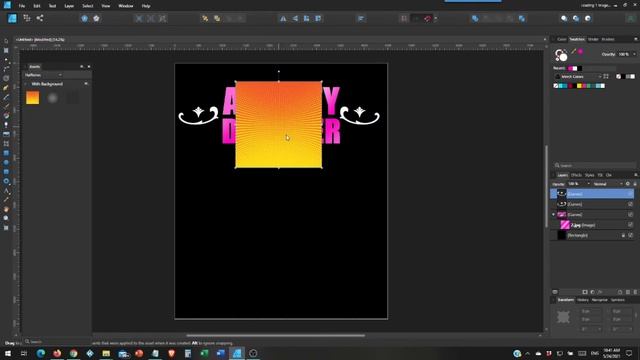
Task: Click the Flip Horizontal toolbar icon
Action: [x=283, y=18]
